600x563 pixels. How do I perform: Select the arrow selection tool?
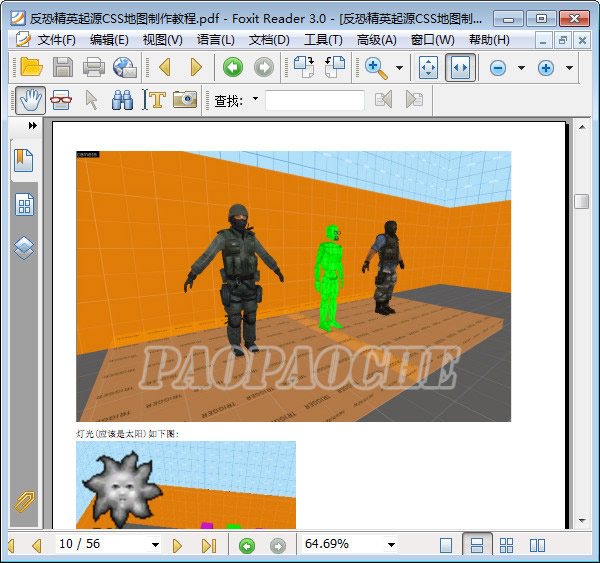tap(91, 100)
